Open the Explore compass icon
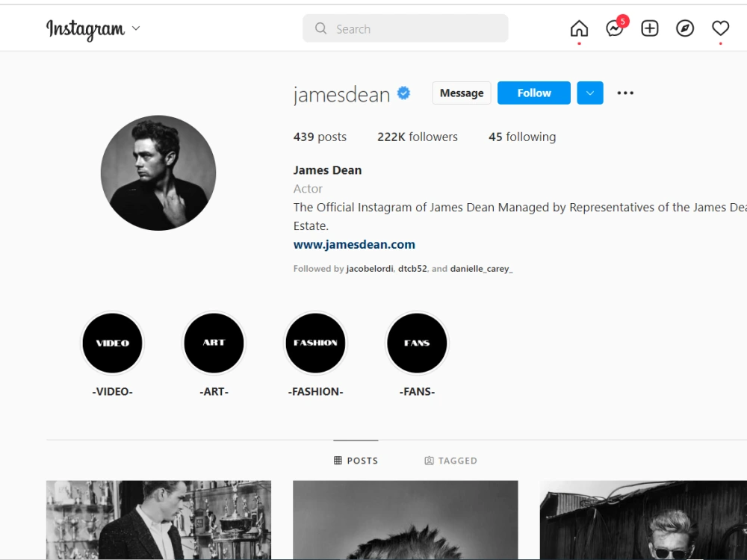Screen dimensions: 747x560 (685, 28)
